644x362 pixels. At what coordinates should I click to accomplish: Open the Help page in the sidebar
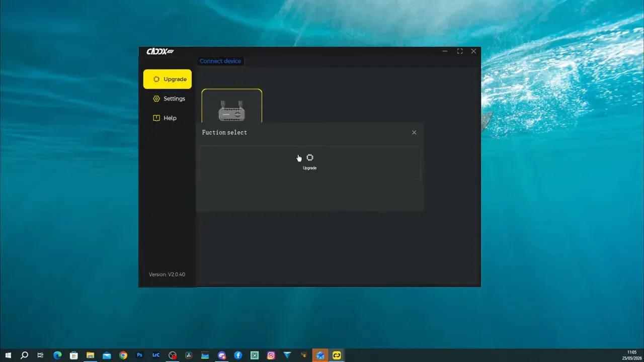click(165, 118)
